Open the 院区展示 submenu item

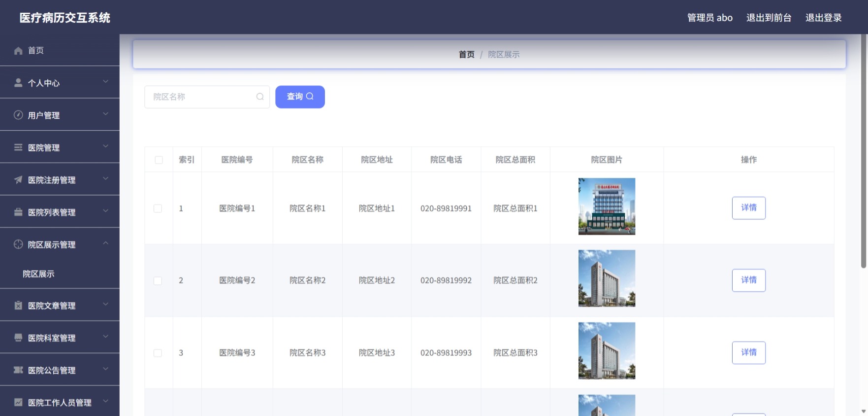(60, 274)
